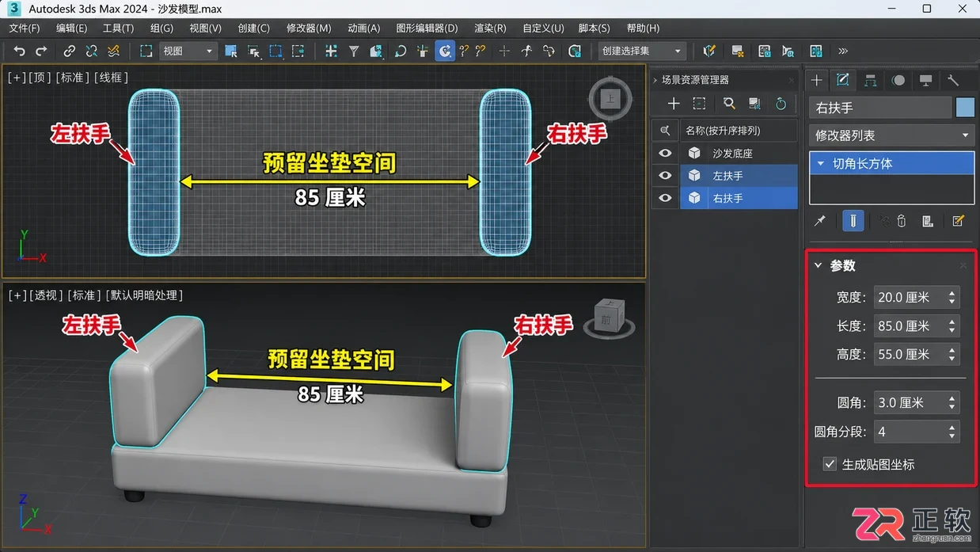Toggle the 生成贴图坐标 checkbox
This screenshot has width=980, height=552.
[x=830, y=464]
